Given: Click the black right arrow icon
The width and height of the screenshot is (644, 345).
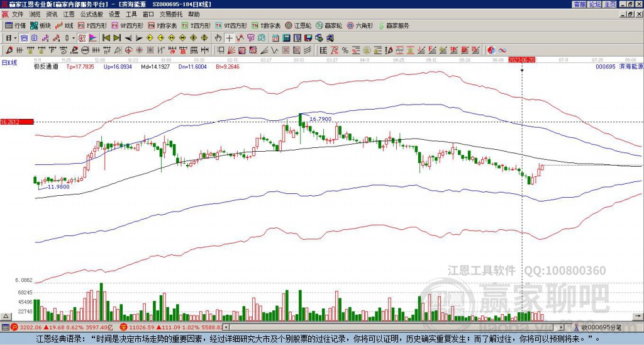Looking at the screenshot, I should click(139, 38).
